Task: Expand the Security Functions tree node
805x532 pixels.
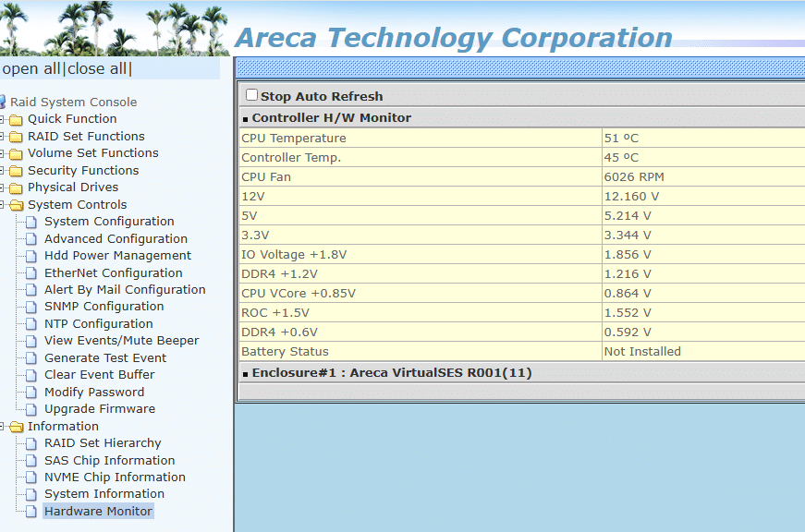Action: click(3, 171)
